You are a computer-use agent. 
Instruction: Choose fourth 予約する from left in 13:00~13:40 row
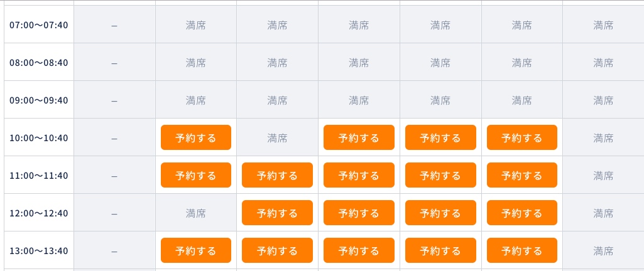pyautogui.click(x=440, y=250)
